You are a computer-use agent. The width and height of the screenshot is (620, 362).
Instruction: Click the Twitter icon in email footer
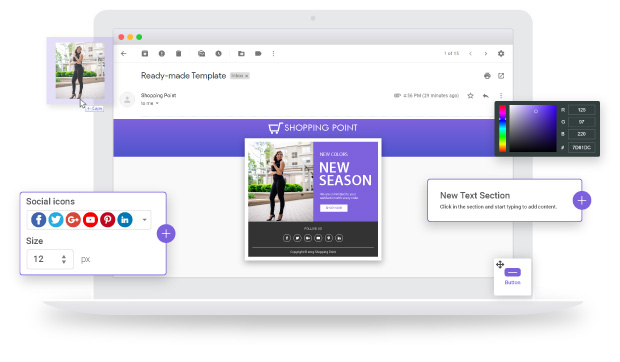pos(297,238)
